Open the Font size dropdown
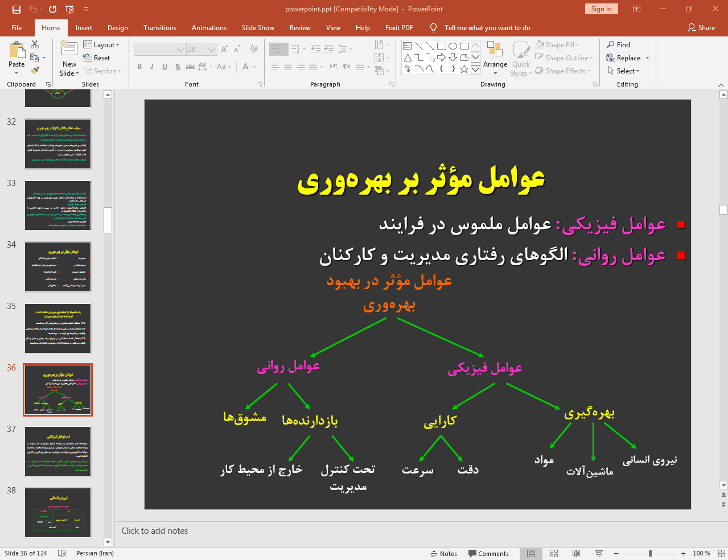 click(211, 50)
